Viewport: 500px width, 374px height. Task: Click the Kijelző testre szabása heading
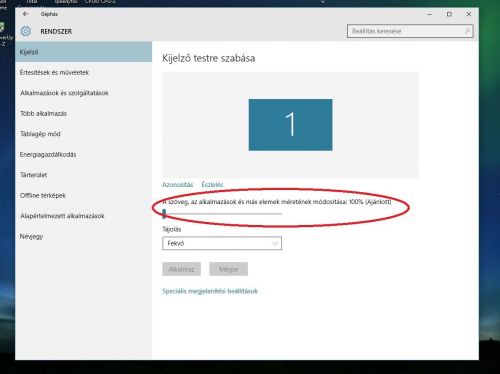coord(209,58)
